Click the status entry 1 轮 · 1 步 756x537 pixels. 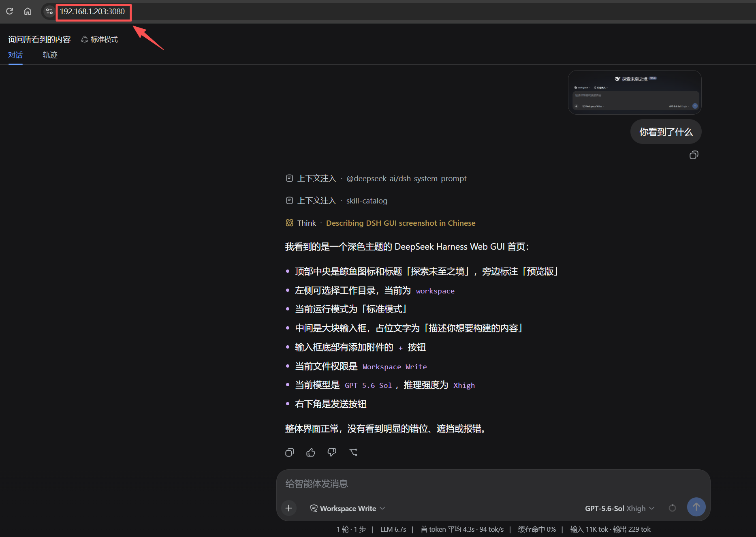351,529
